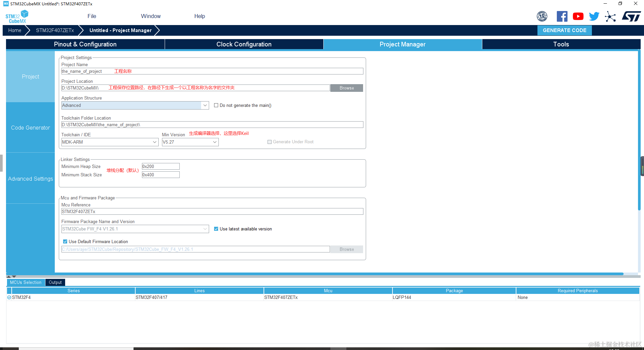Open the Window menu
Viewport: 644px width, 350px height.
(151, 16)
